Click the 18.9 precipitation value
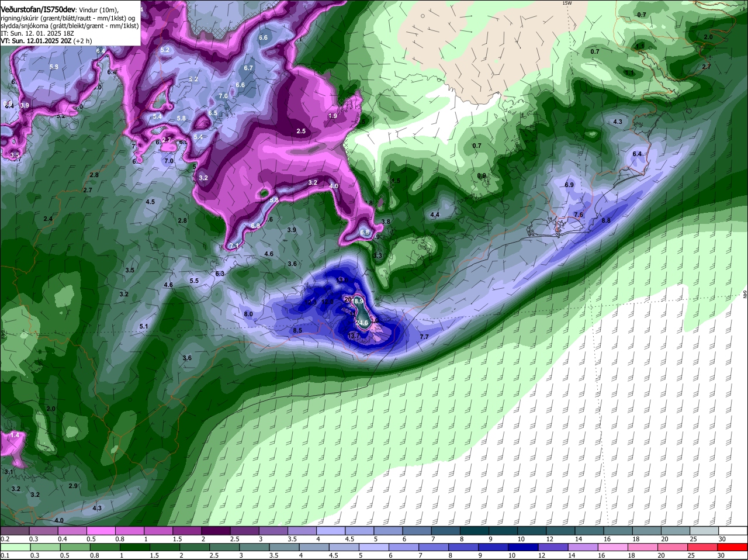The width and height of the screenshot is (748, 560). [x=358, y=301]
